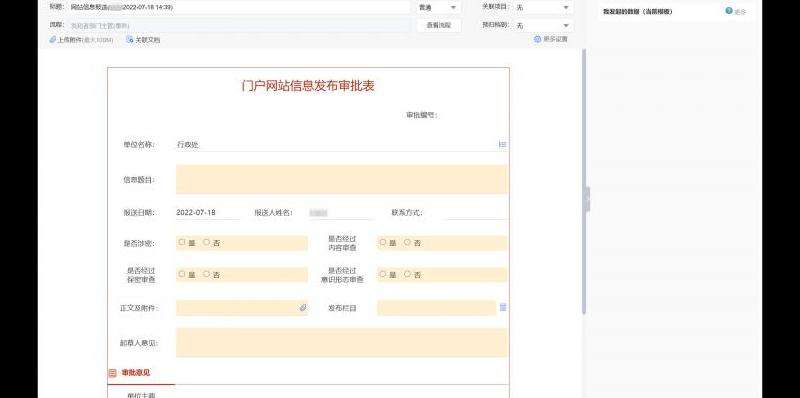Select 是 for 是否经过内容审查
This screenshot has width=800, height=398.
(383, 242)
